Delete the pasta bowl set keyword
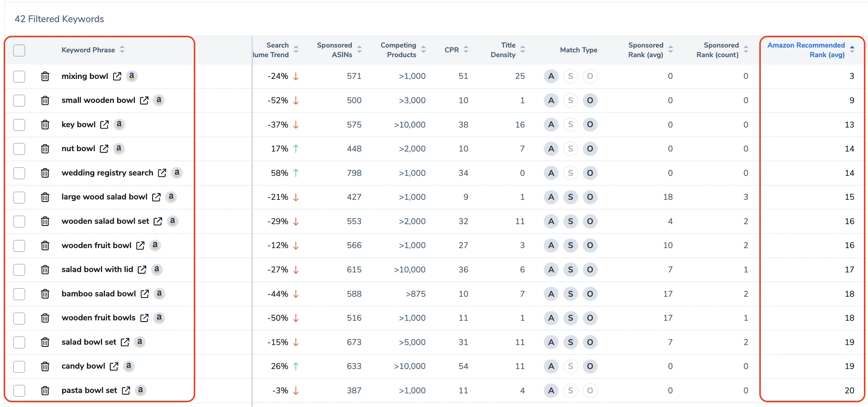 (x=45, y=390)
